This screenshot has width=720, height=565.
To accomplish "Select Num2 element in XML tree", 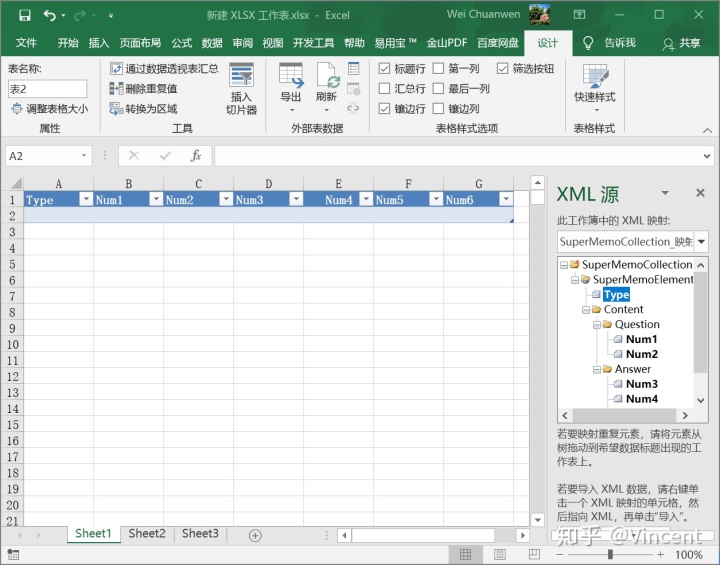I will 642,354.
